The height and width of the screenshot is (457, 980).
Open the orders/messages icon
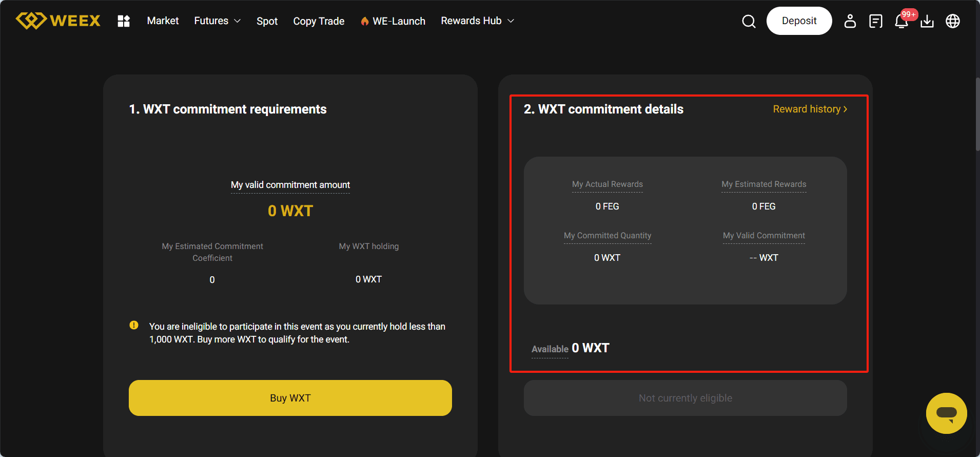[875, 21]
